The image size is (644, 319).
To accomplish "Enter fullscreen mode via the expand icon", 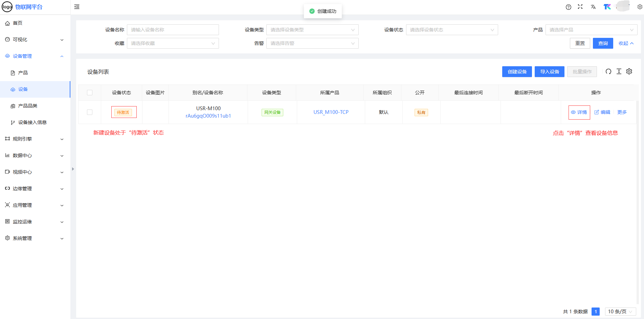I will [580, 7].
